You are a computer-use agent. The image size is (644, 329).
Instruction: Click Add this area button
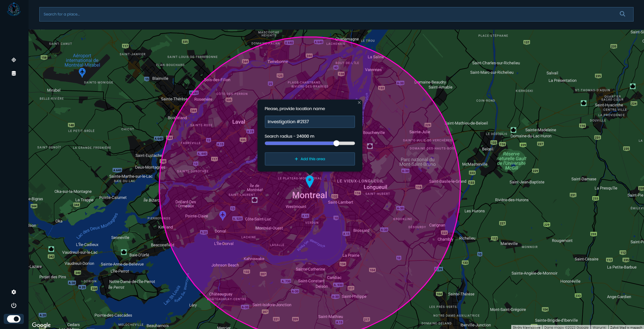click(310, 159)
